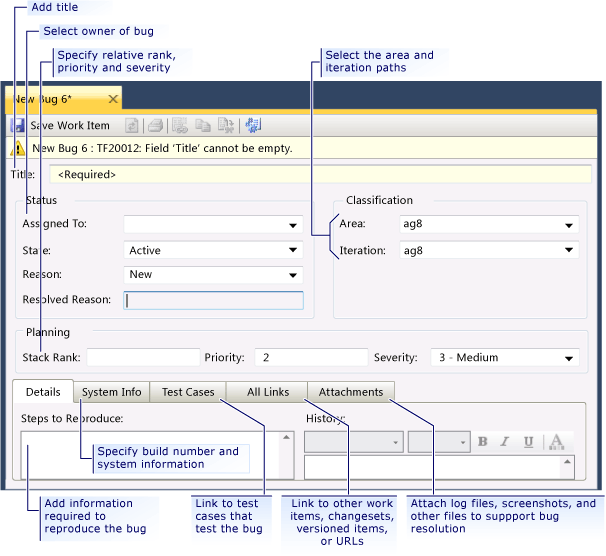Open the Assigned To dropdown

click(213, 224)
